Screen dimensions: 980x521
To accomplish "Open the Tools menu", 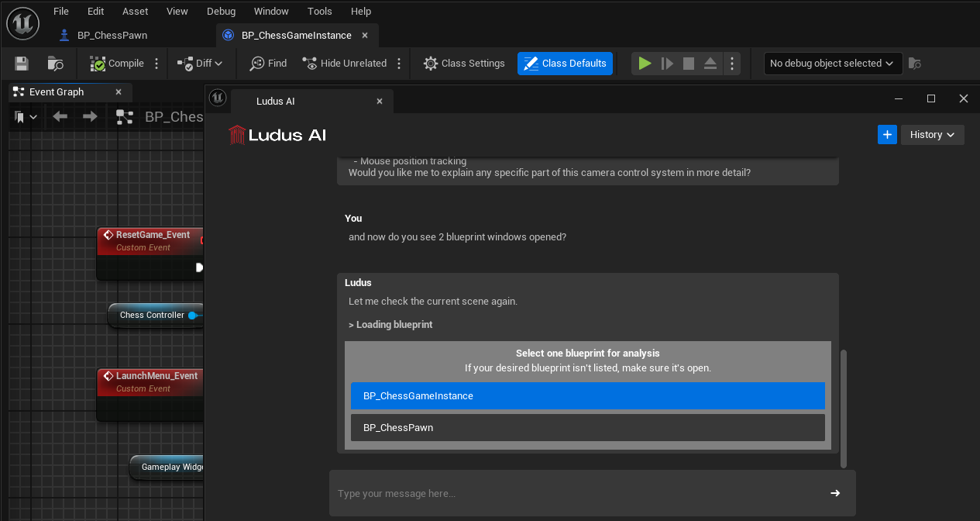I will tap(320, 11).
